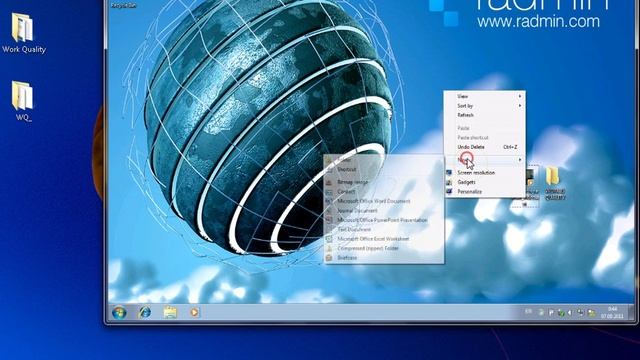Click the Gadgets icon in the context menu
Viewport: 640px width, 360px height.
coord(449,182)
